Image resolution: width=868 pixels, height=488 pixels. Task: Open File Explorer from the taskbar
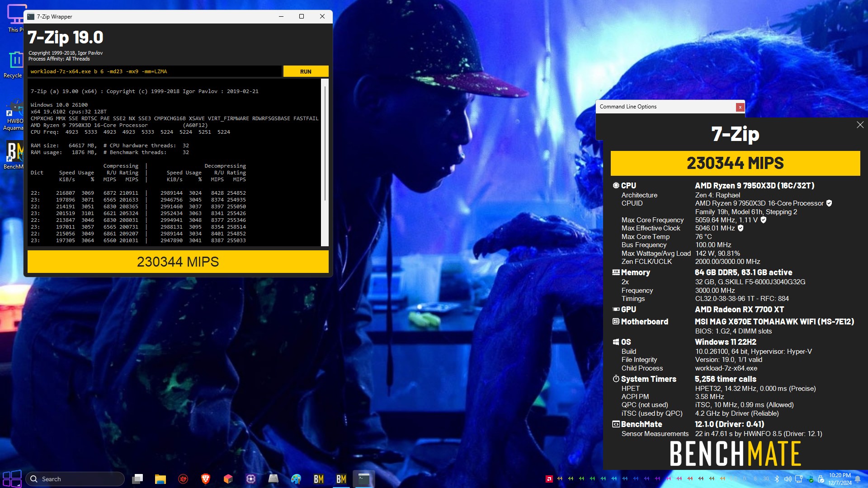(160, 479)
